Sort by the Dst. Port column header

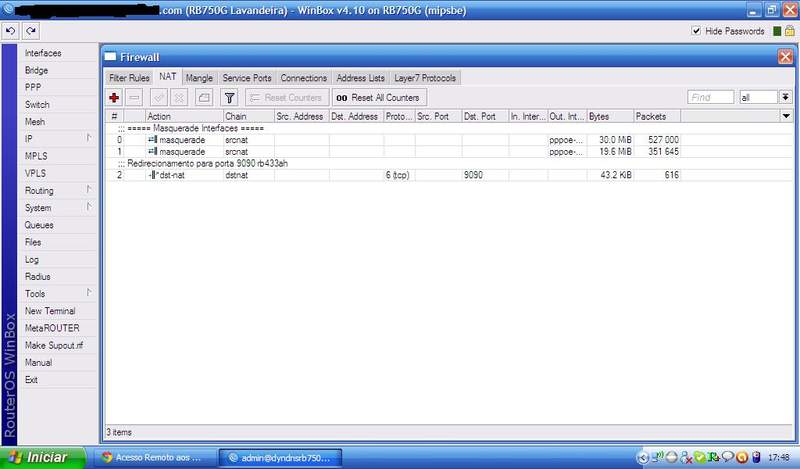coord(485,116)
